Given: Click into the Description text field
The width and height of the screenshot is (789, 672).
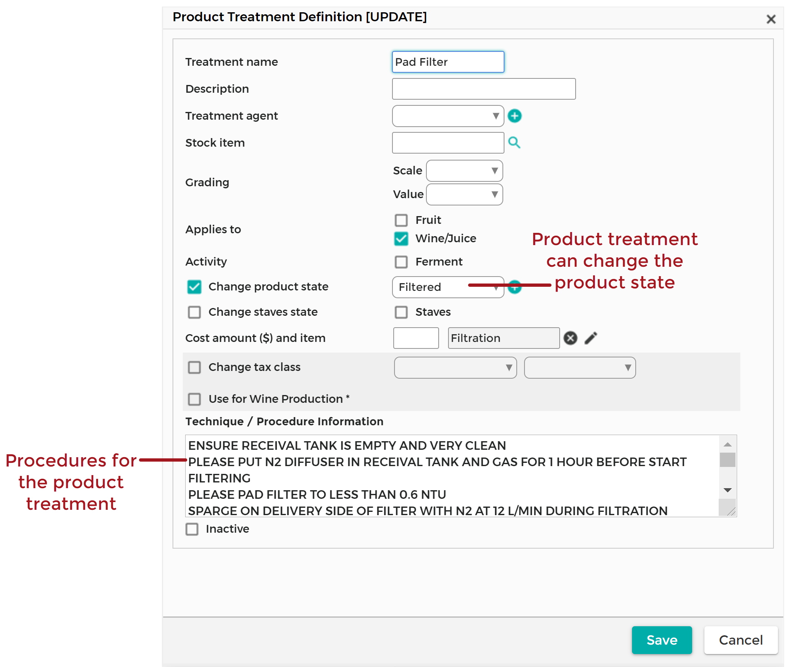Looking at the screenshot, I should tap(484, 89).
